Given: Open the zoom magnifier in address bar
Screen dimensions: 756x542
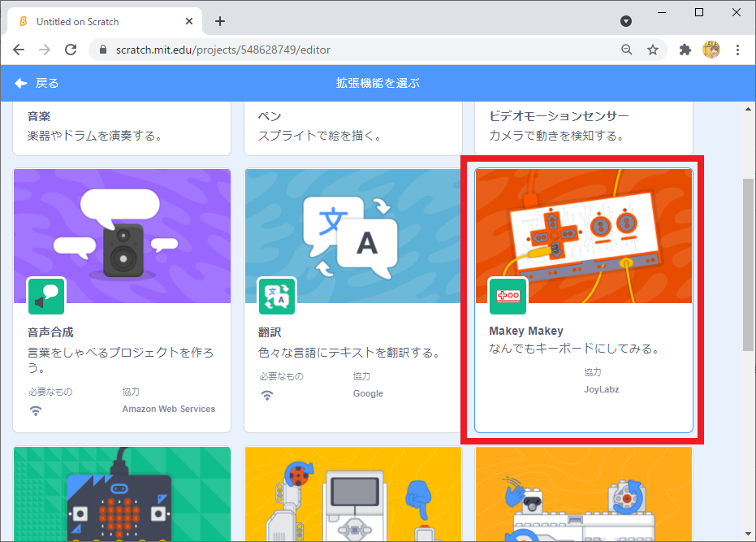Looking at the screenshot, I should [x=626, y=50].
